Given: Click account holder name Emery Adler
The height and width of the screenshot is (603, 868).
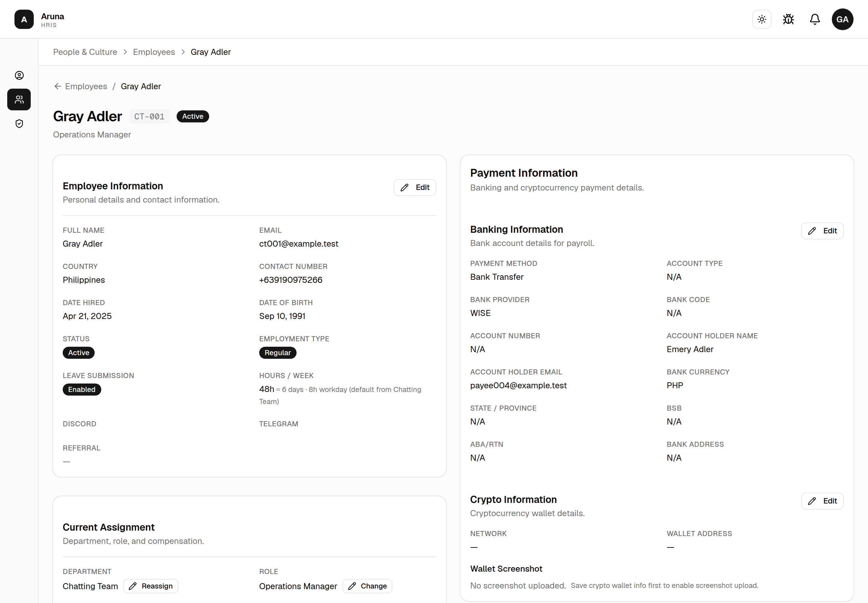Looking at the screenshot, I should 690,349.
